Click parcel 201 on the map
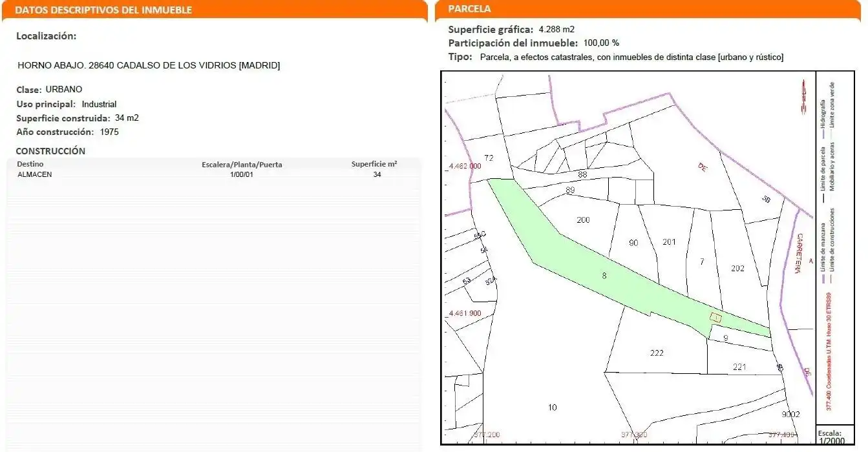Image resolution: width=868 pixels, height=452 pixels. [x=669, y=242]
